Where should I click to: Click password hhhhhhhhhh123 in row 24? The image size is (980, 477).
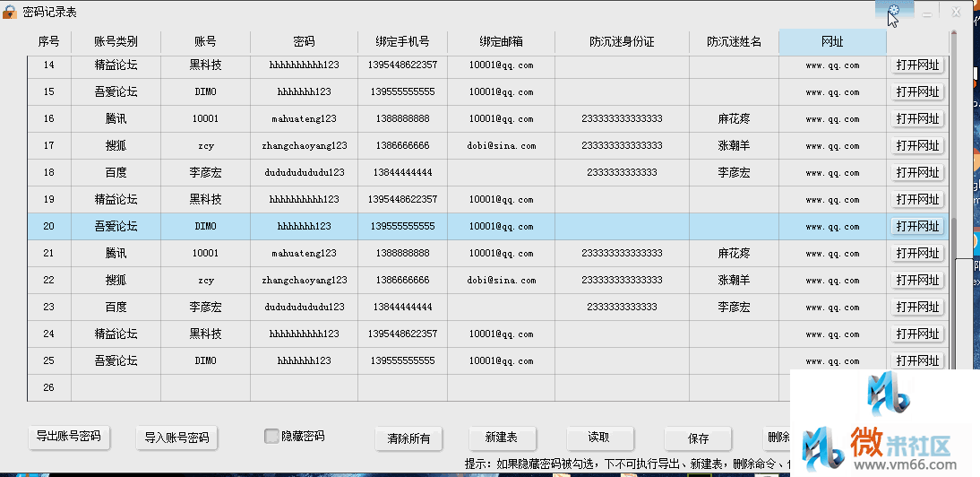304,334
